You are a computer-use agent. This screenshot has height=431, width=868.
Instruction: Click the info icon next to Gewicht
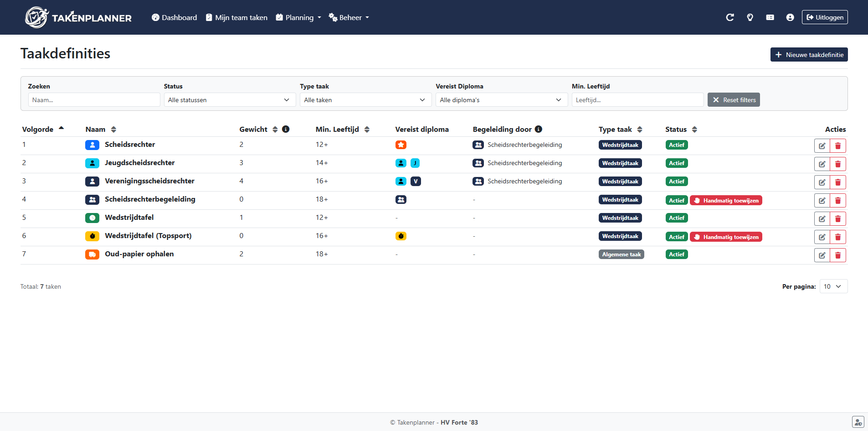tap(286, 129)
